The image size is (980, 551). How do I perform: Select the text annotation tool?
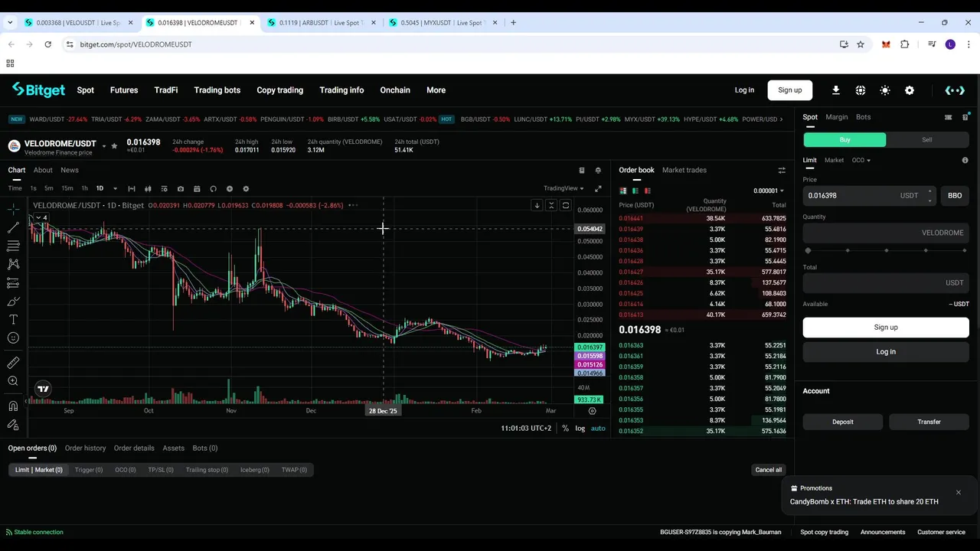click(x=13, y=320)
